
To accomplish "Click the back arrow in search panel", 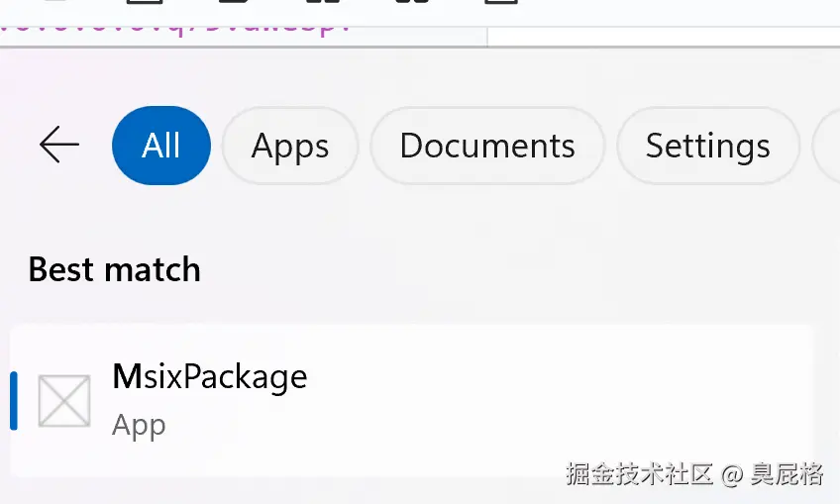I will 58,145.
